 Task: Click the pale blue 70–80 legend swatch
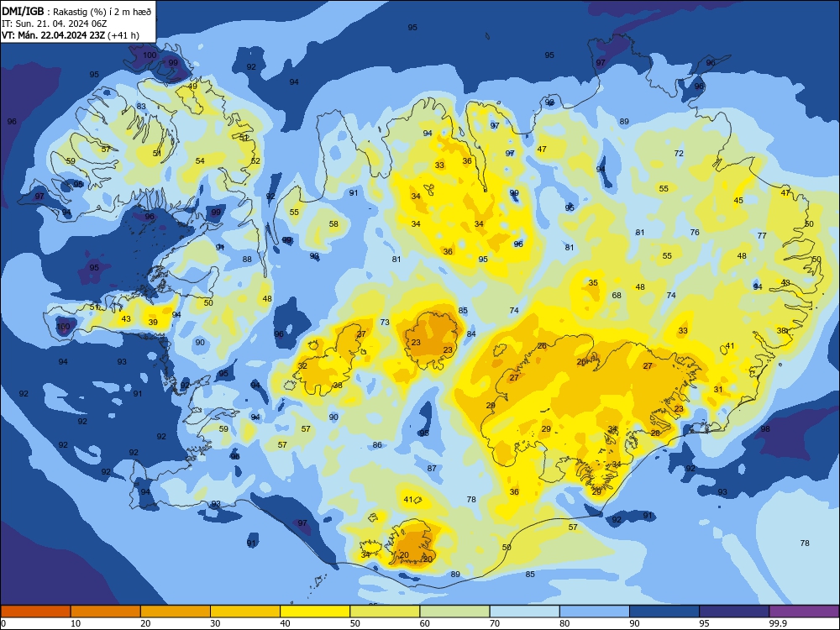pyautogui.click(x=524, y=612)
